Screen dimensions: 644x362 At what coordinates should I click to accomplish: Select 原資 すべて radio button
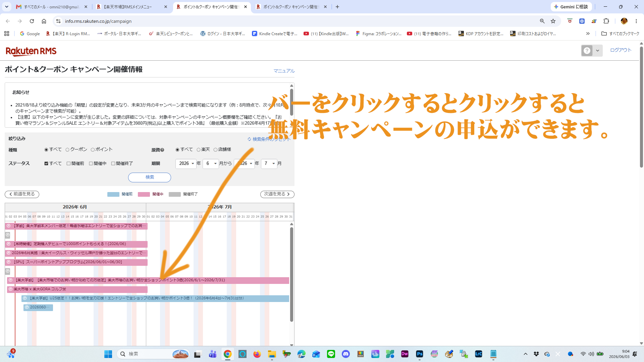[177, 150]
